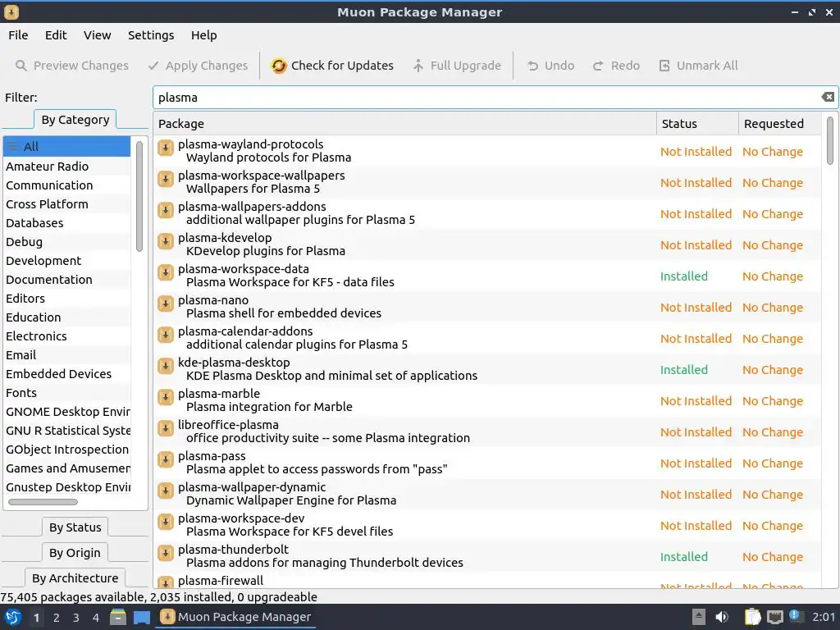Open the View menu
Viewport: 840px width, 630px height.
point(97,35)
